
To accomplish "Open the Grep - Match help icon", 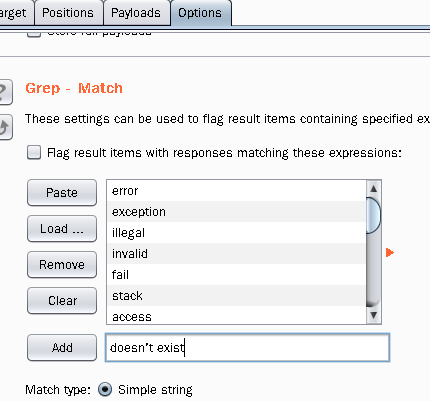I will pos(5,92).
